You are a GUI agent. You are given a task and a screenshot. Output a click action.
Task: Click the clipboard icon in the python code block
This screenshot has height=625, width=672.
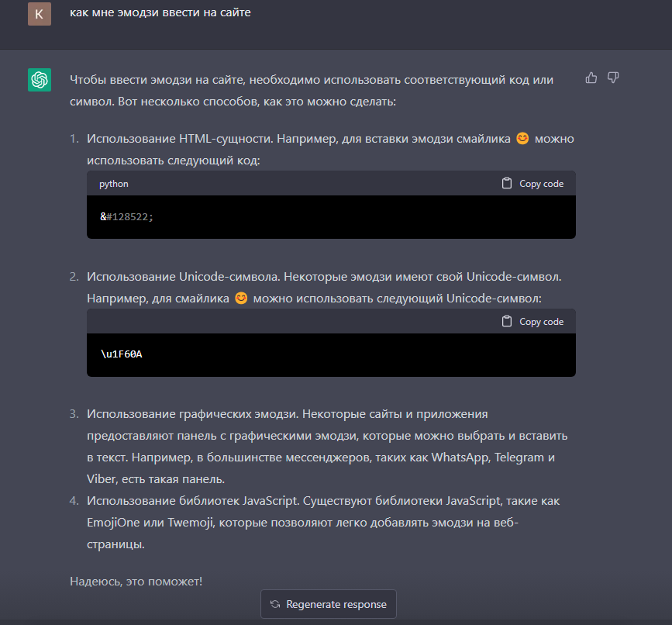507,184
